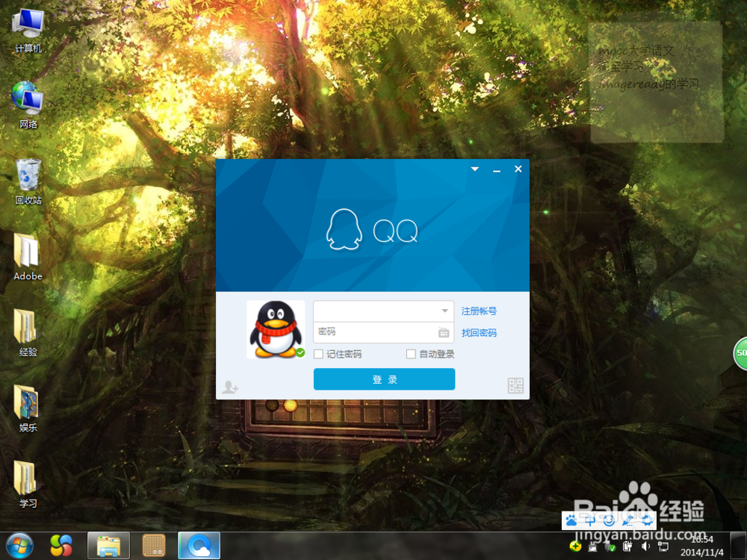Open the QQ window's settings dropdown arrow
Screen dimensions: 747x560
pyautogui.click(x=475, y=169)
